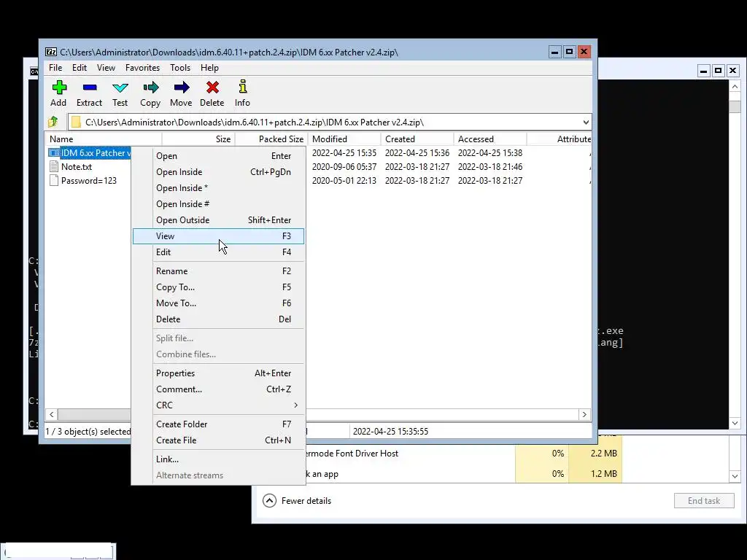Viewport: 747px width, 560px height.
Task: Select Link... in context menu
Action: point(219,459)
